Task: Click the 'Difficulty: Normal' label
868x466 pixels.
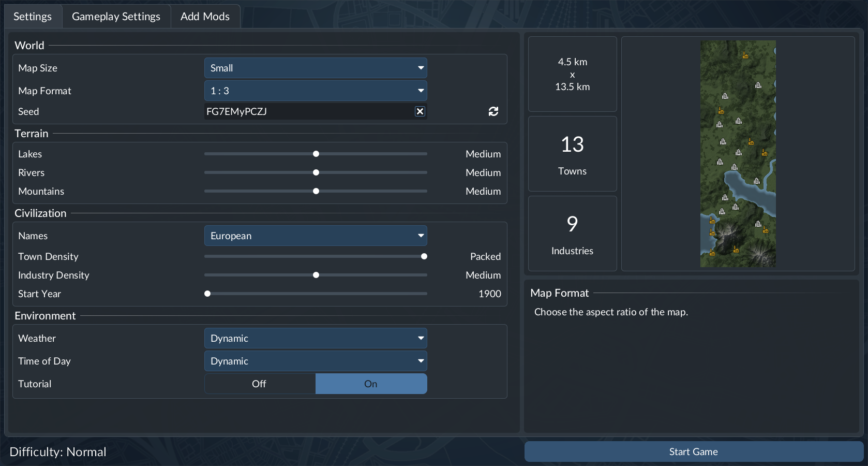Action: 58,452
